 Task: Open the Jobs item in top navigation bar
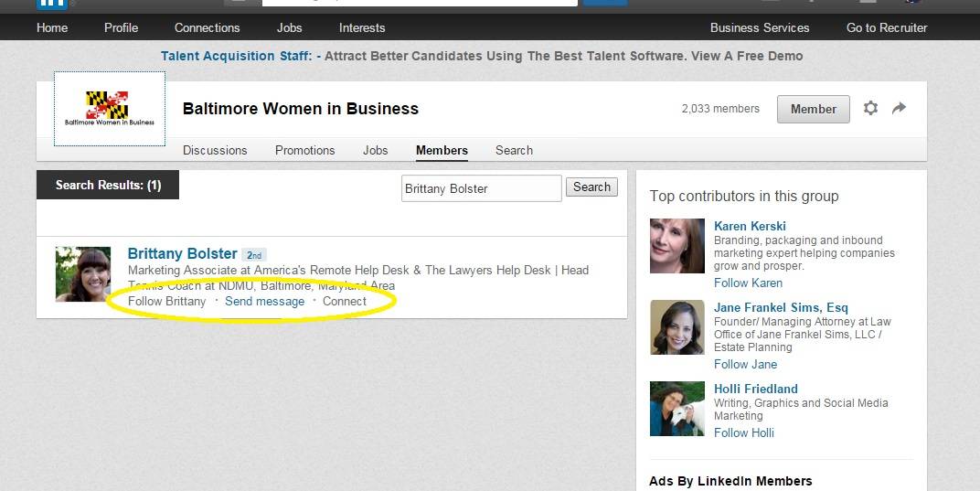coord(290,27)
